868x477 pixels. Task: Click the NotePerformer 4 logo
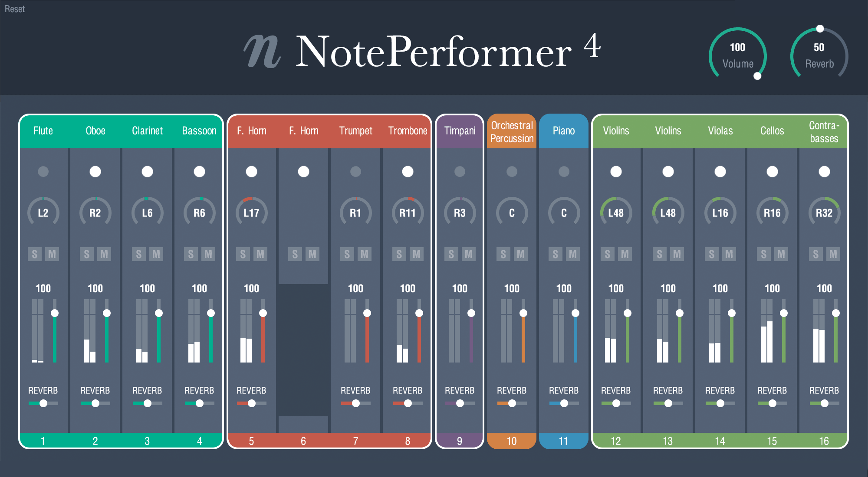422,51
